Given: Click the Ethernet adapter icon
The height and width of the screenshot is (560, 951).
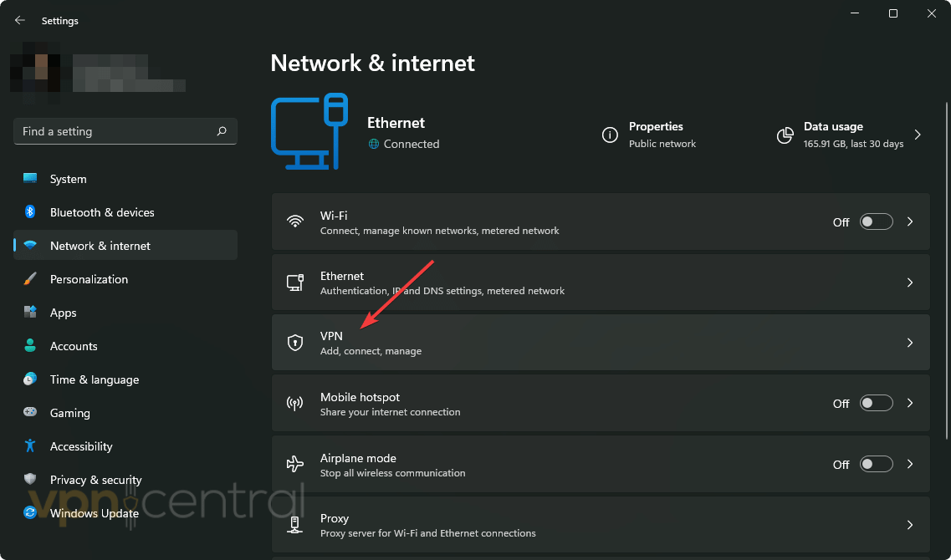Looking at the screenshot, I should (294, 282).
